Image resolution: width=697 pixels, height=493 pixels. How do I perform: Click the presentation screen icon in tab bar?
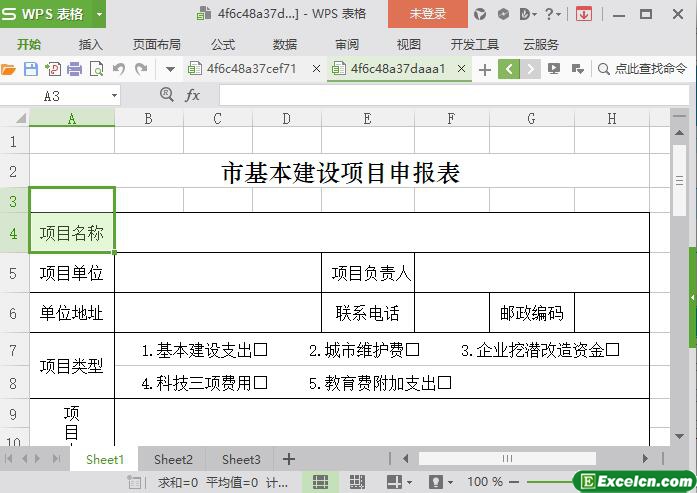tap(554, 69)
